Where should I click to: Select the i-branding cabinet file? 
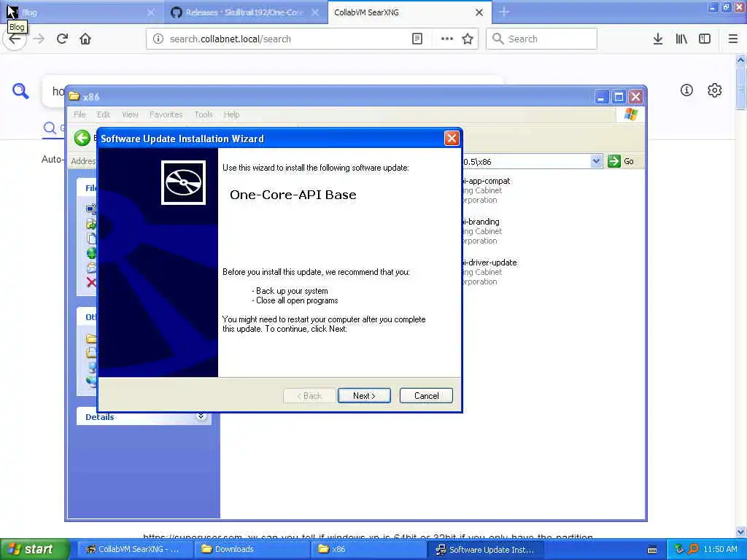[481, 231]
